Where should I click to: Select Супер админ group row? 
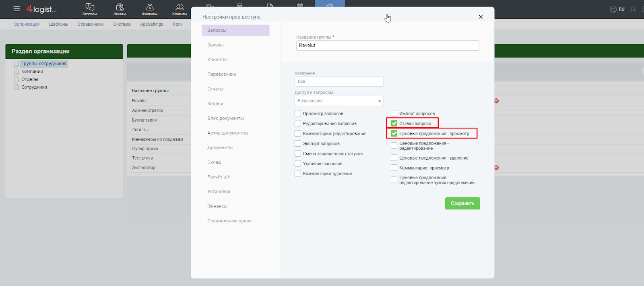pyautogui.click(x=145, y=149)
